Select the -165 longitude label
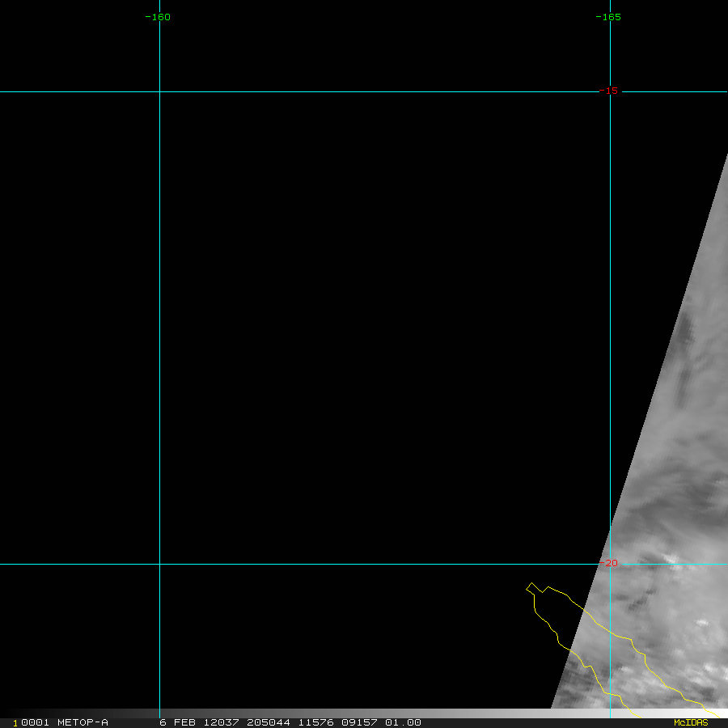The height and width of the screenshot is (728, 728). (x=607, y=17)
